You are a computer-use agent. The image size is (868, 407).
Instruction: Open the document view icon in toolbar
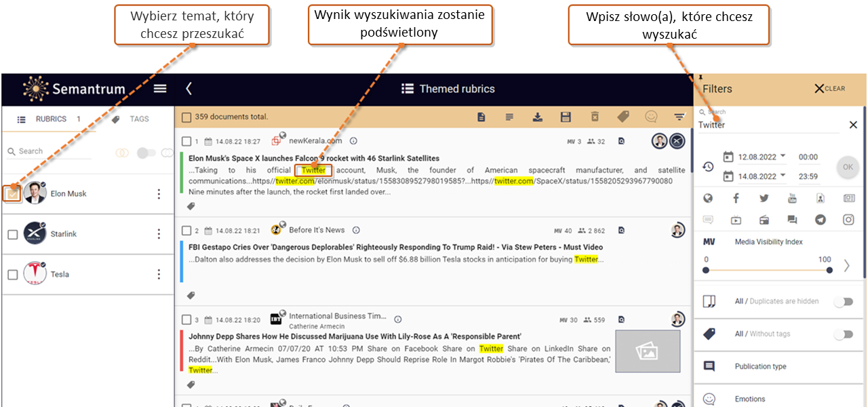coord(481,117)
